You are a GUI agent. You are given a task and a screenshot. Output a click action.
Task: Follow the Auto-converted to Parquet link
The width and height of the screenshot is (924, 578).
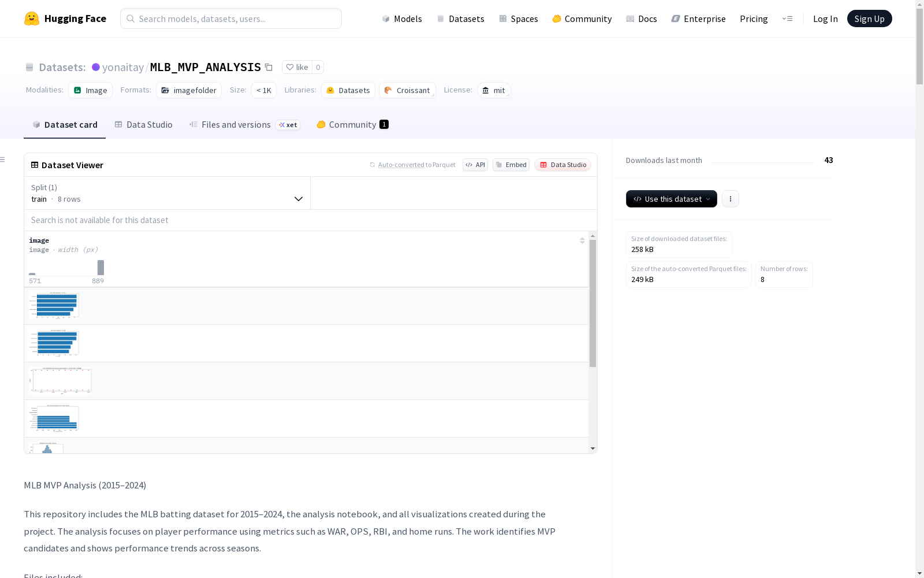click(401, 165)
